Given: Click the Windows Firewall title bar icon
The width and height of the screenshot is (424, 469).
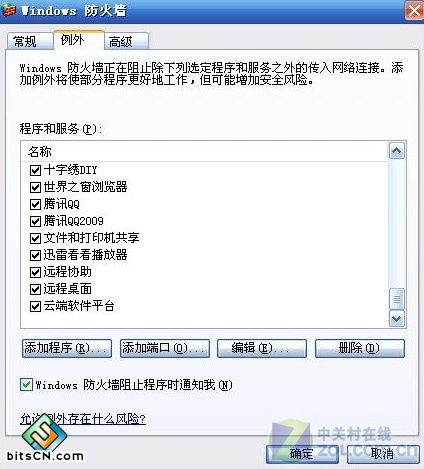Looking at the screenshot, I should click(x=9, y=11).
